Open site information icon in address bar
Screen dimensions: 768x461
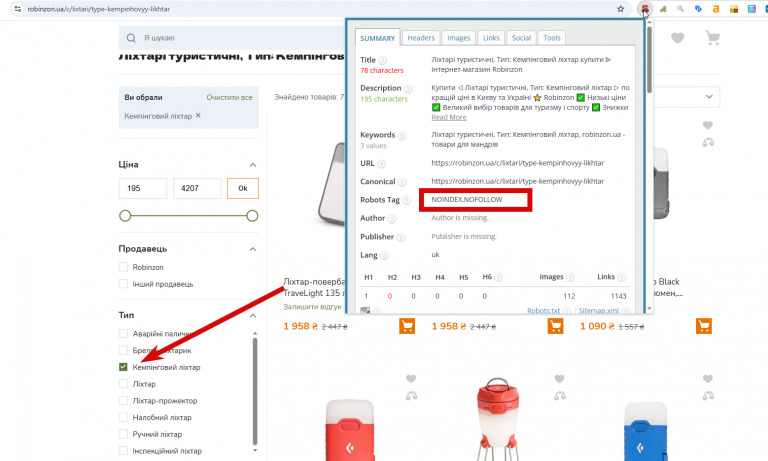click(18, 9)
